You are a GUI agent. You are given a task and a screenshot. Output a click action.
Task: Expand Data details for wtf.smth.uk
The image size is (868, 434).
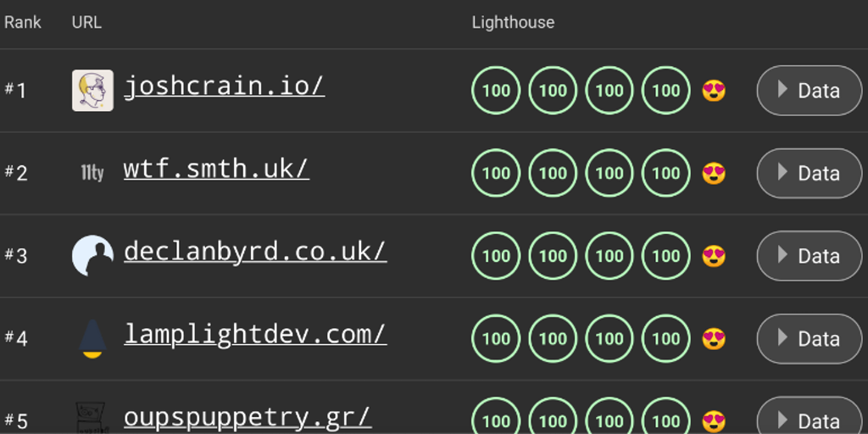pos(809,174)
